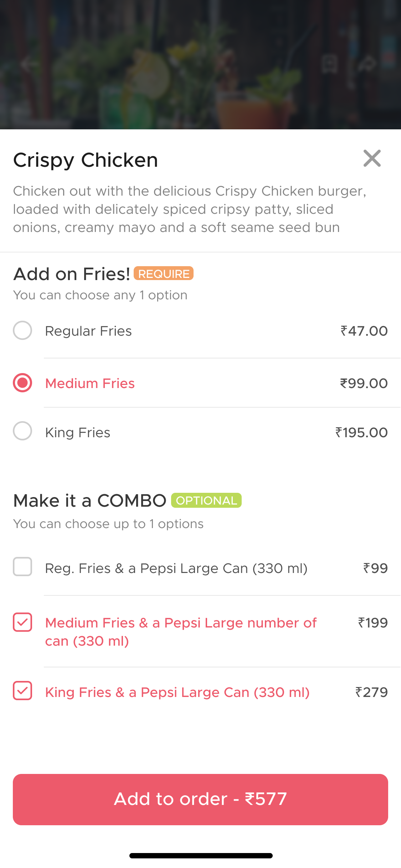This screenshot has height=868, width=401.
Task: Tap the dimmed bookmark icon
Action: tap(329, 64)
